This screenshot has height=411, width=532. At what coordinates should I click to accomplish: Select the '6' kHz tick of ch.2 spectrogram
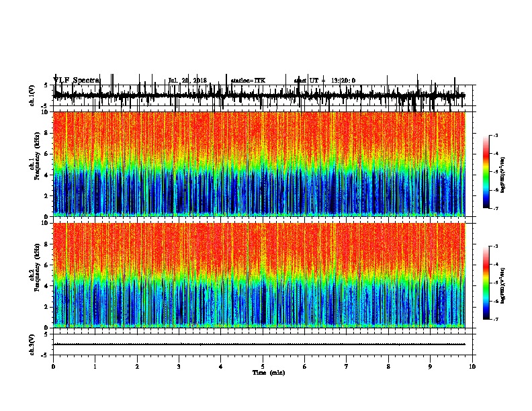tap(46, 265)
